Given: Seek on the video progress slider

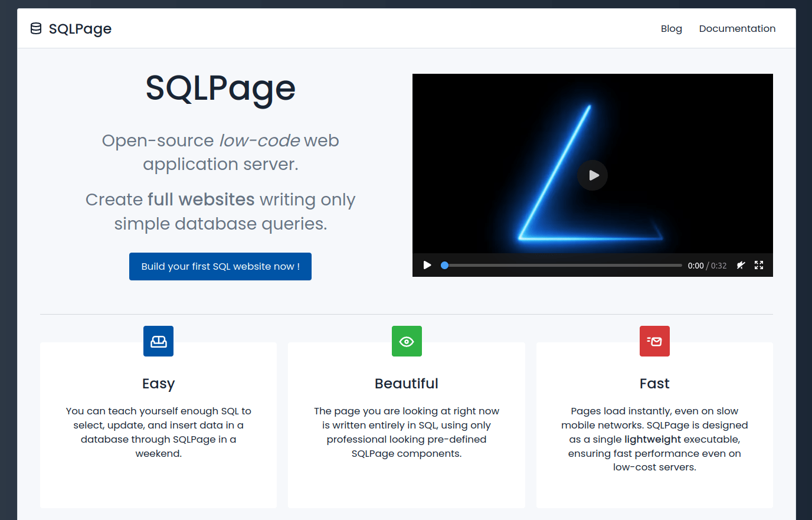Looking at the screenshot, I should coord(561,265).
